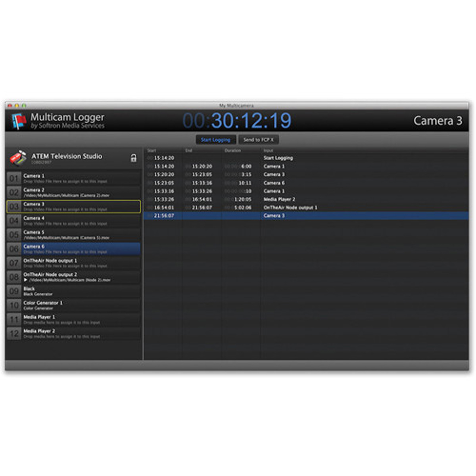Viewport: 476px width, 476px height.
Task: Select input 02 Camera 2
Action: (73, 192)
